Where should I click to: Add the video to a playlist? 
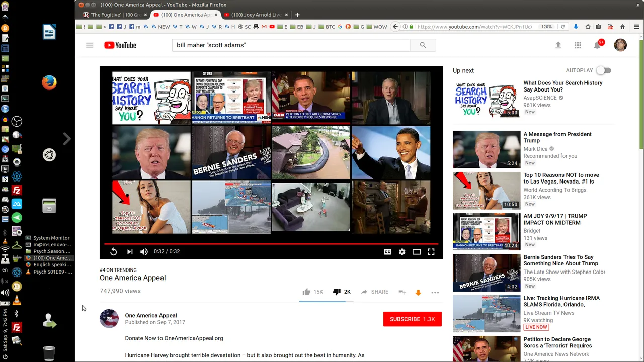pos(402,292)
